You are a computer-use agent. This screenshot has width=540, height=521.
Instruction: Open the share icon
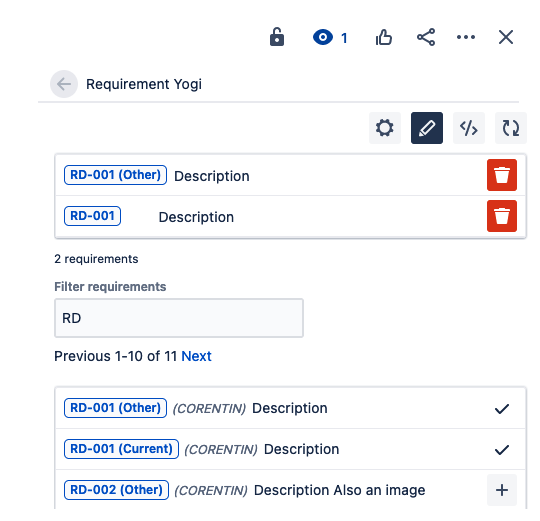426,37
